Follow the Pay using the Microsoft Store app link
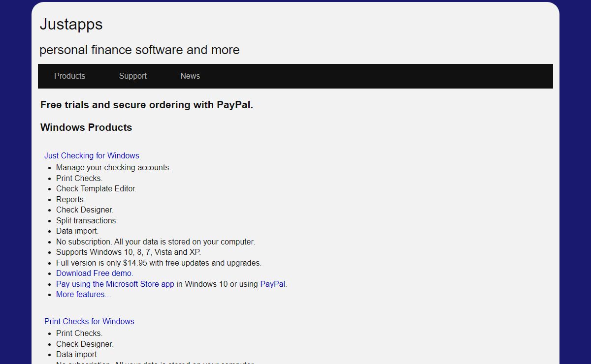Image resolution: width=591 pixels, height=364 pixels. click(115, 284)
